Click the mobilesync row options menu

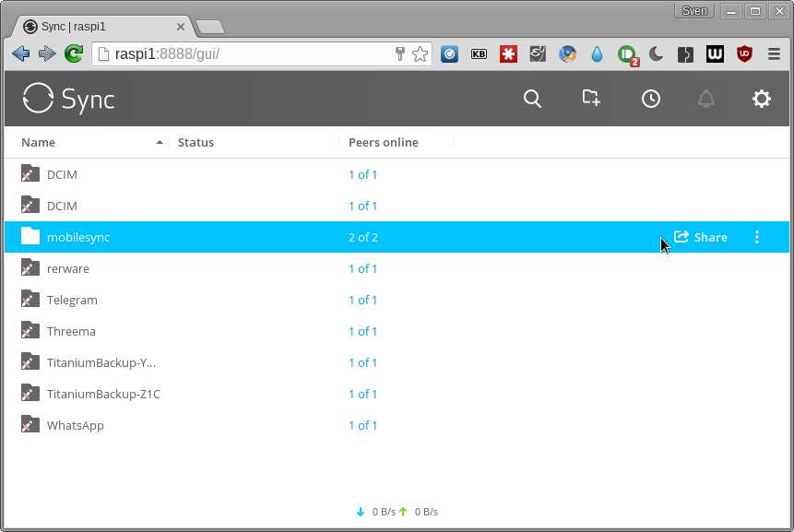click(x=757, y=237)
